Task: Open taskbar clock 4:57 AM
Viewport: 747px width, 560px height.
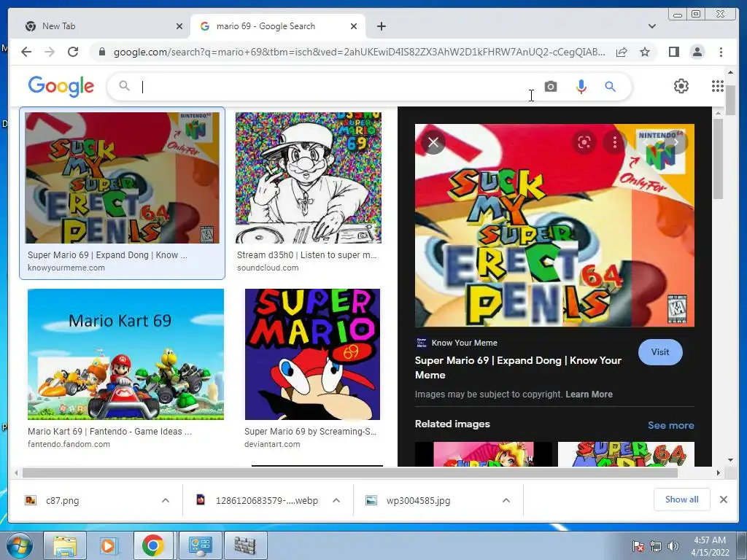Action: point(710,546)
